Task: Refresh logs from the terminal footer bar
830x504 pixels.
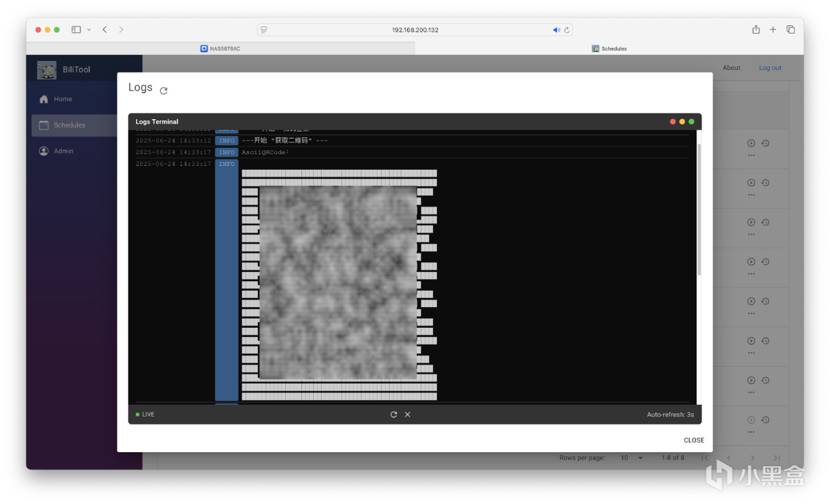Action: tap(394, 415)
